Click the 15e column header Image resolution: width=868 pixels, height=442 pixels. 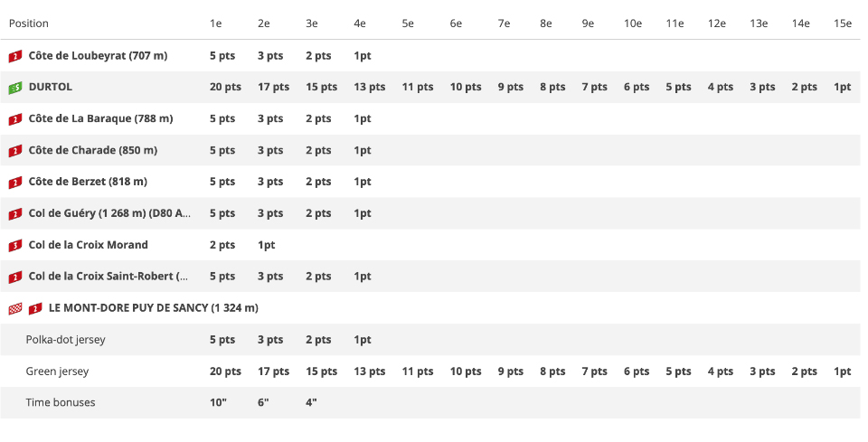pyautogui.click(x=842, y=24)
